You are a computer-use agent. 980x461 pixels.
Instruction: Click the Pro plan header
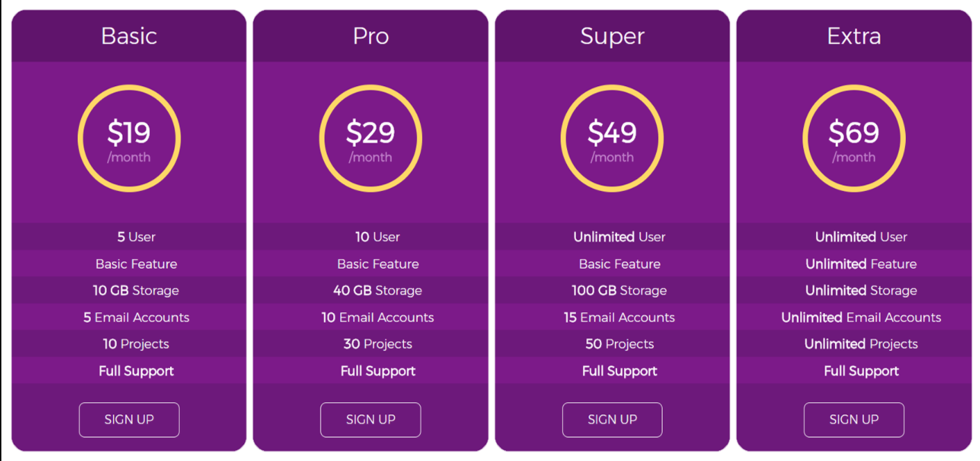pos(370,36)
